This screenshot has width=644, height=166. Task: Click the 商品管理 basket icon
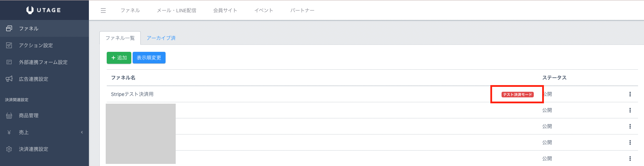pos(9,116)
